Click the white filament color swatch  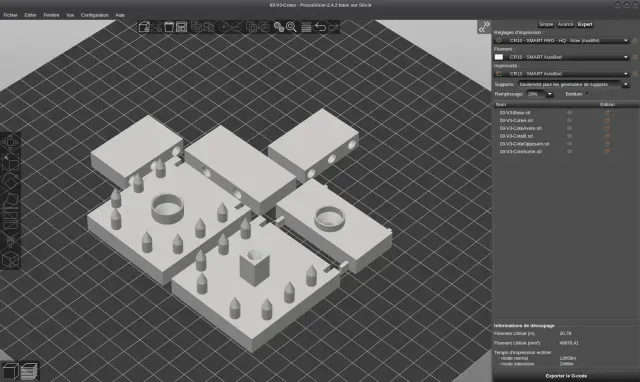click(499, 57)
